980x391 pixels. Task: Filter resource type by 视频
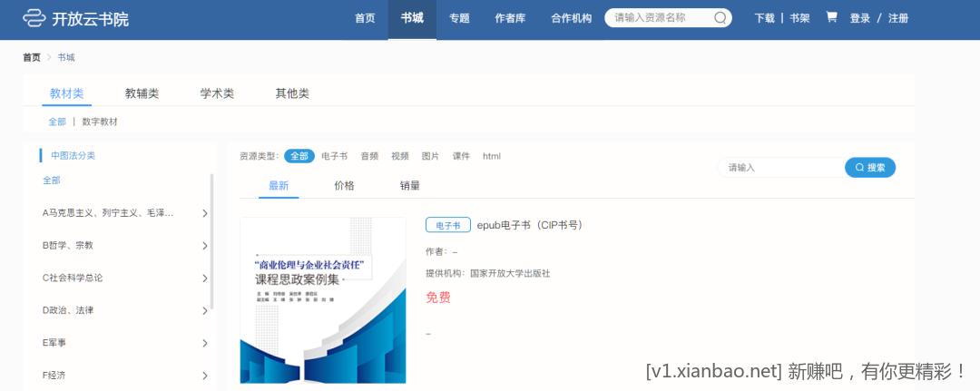(400, 156)
